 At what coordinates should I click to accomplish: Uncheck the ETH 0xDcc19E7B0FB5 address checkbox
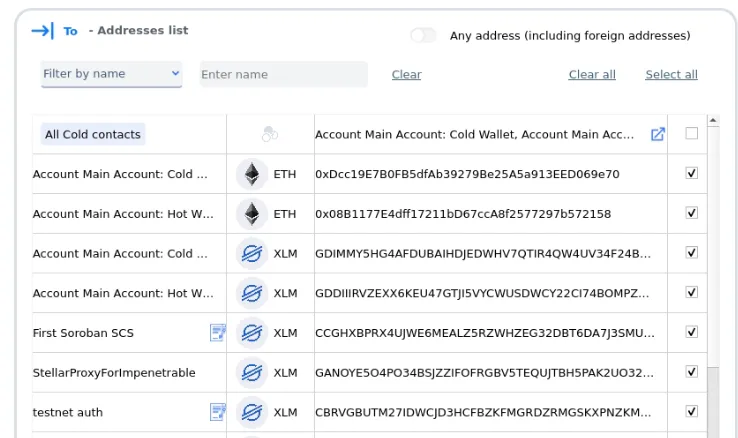[691, 173]
